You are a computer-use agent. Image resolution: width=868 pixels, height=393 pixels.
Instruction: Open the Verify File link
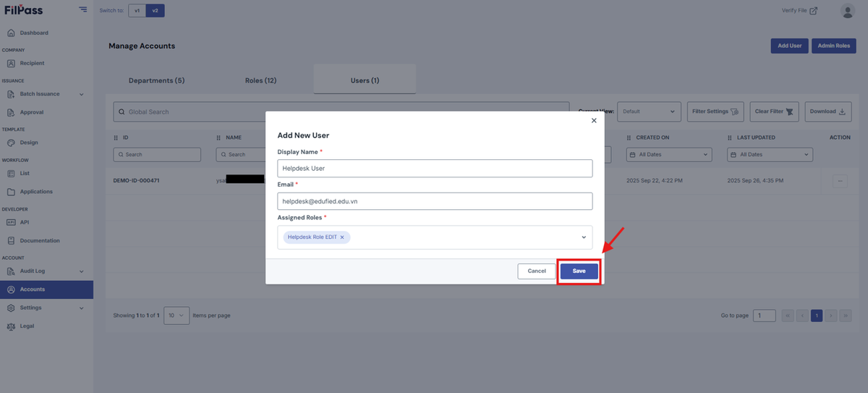pyautogui.click(x=799, y=11)
